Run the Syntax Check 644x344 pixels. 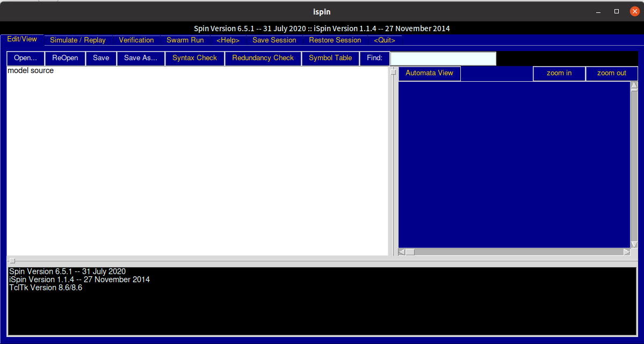click(x=194, y=59)
